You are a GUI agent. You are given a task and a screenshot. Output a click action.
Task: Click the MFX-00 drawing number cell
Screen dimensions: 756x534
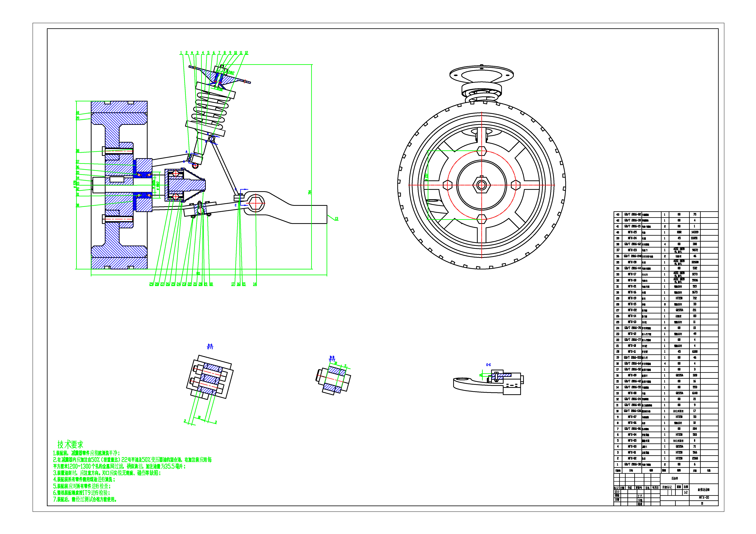click(x=704, y=498)
